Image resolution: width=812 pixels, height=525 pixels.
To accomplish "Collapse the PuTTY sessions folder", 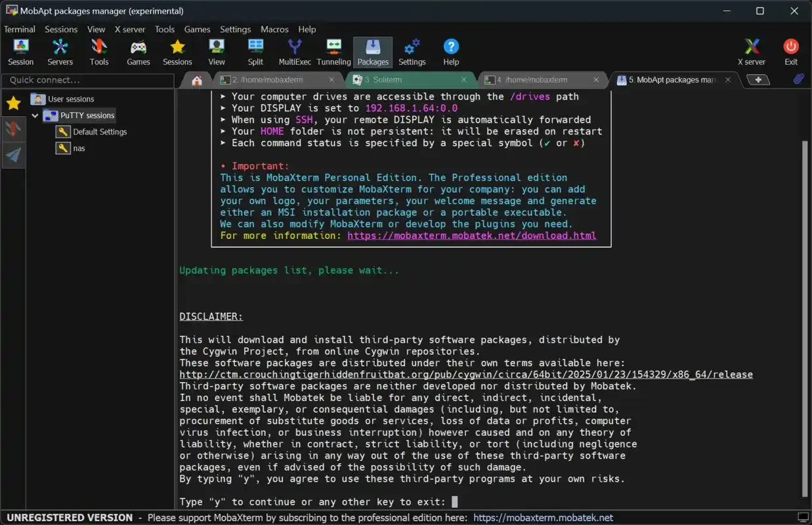I will (35, 115).
